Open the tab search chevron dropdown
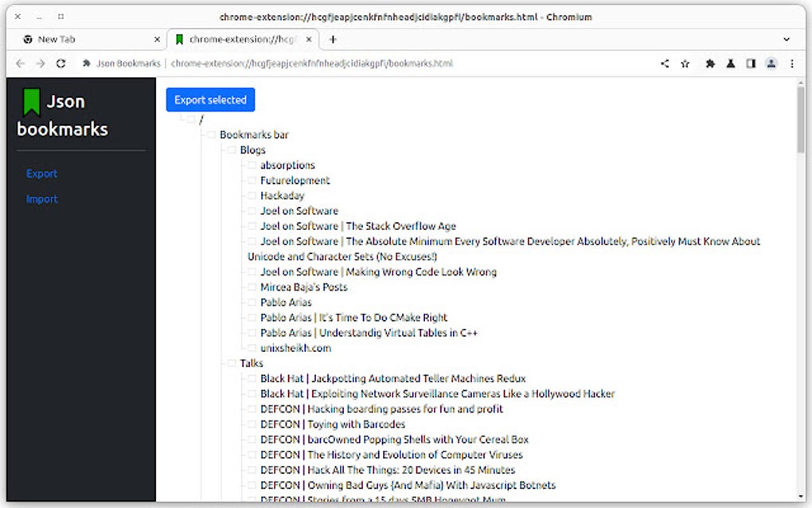 [787, 39]
